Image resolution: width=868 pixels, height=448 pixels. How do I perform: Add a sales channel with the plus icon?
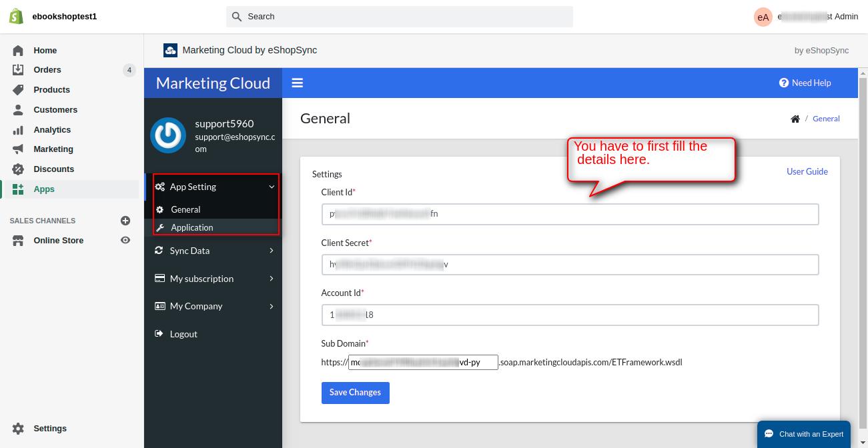click(x=125, y=220)
